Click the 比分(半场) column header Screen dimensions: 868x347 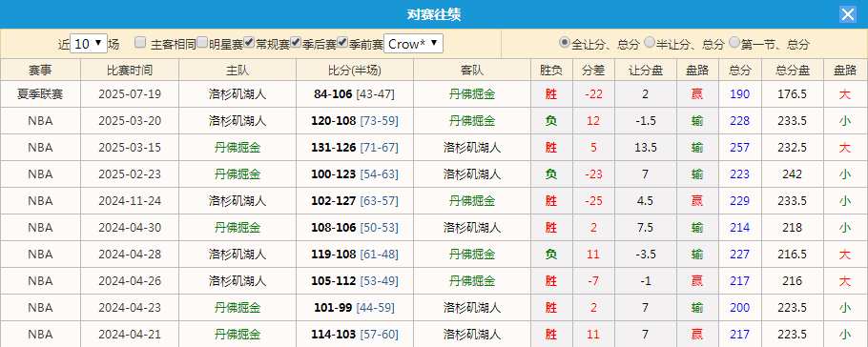[x=355, y=71]
